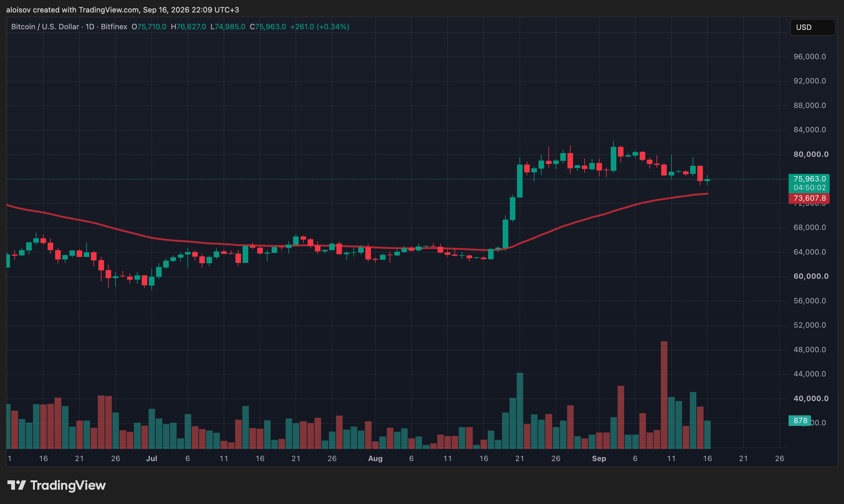Click the 40,000.0 price axis label

click(x=811, y=398)
